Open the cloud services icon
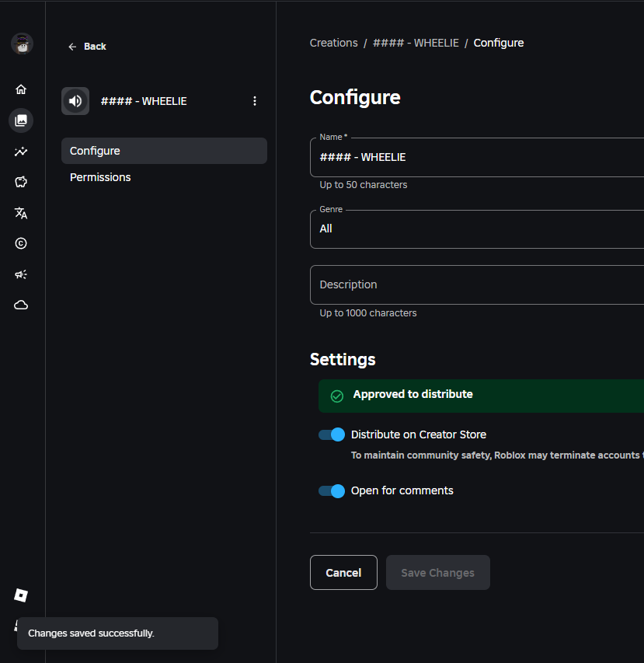The image size is (644, 663). (21, 305)
